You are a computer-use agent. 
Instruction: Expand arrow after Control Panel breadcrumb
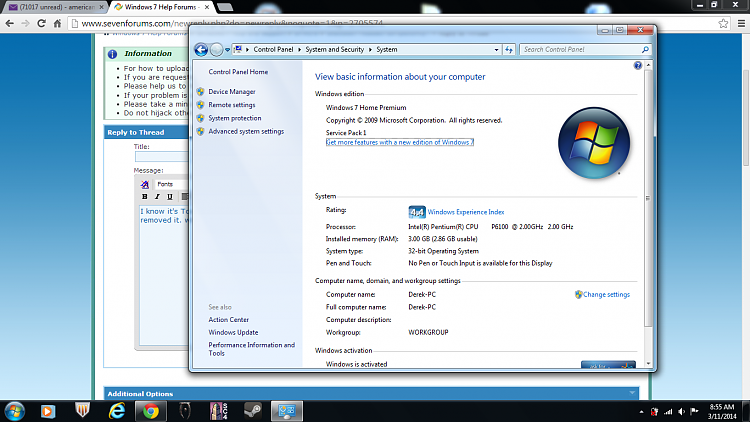point(299,50)
